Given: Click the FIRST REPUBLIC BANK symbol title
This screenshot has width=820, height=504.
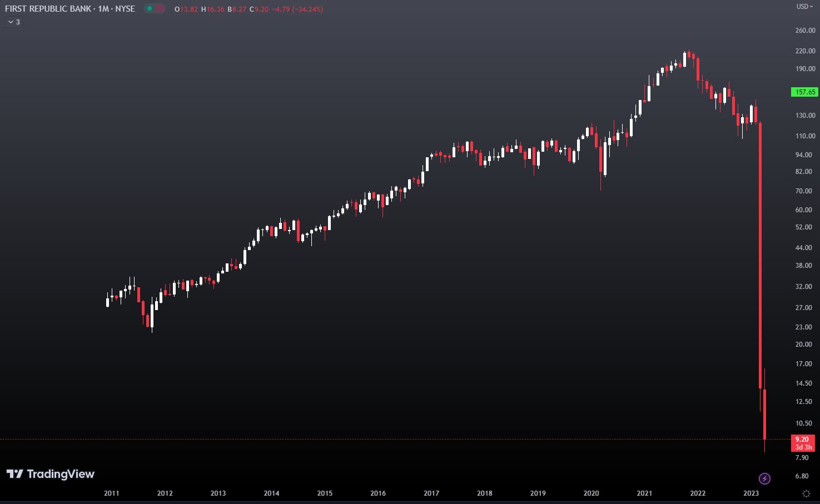Looking at the screenshot, I should point(48,9).
